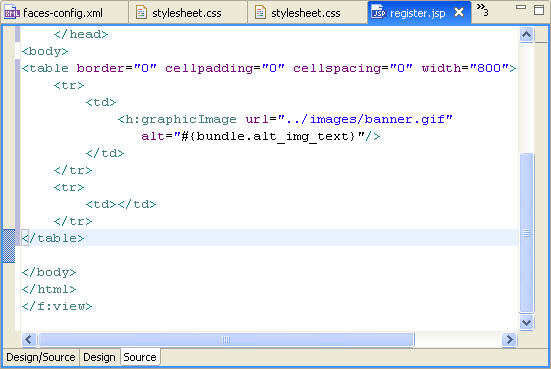The image size is (551, 369).
Task: Click the horizontal scrollbar left arrow
Action: pyautogui.click(x=29, y=339)
